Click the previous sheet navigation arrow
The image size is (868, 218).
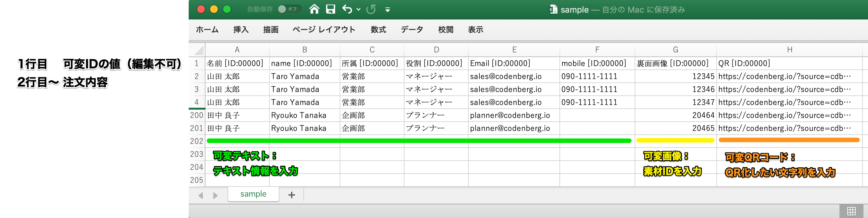pos(201,195)
